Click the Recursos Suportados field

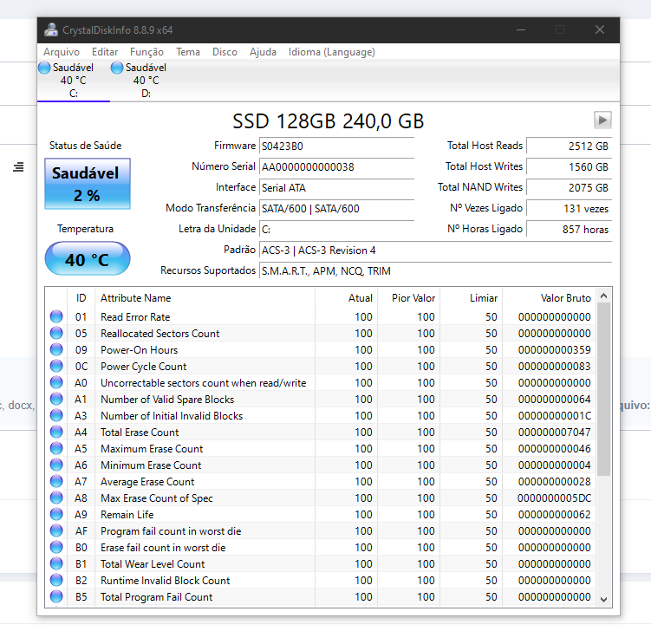(x=435, y=271)
